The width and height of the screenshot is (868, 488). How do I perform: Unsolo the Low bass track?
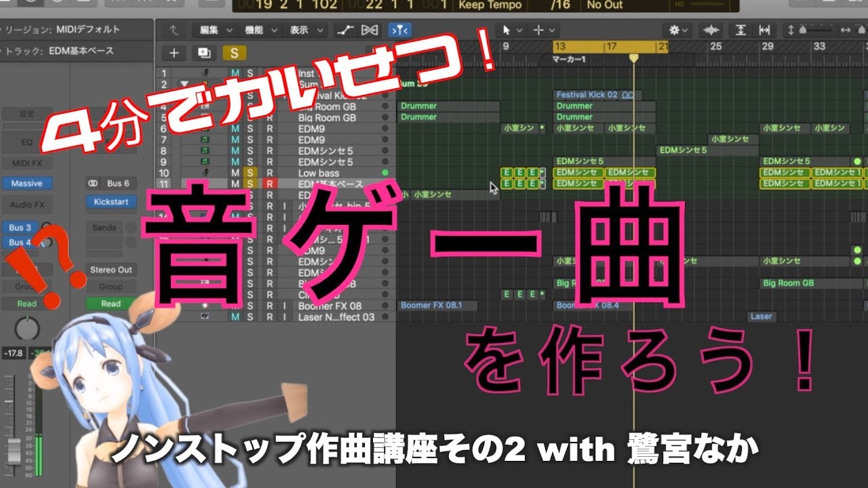[250, 173]
